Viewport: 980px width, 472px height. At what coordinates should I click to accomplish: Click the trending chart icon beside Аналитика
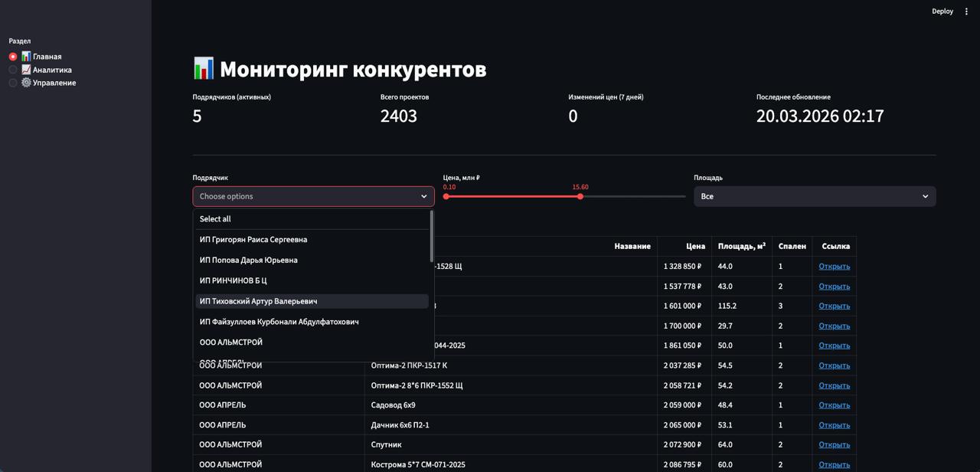coord(24,69)
